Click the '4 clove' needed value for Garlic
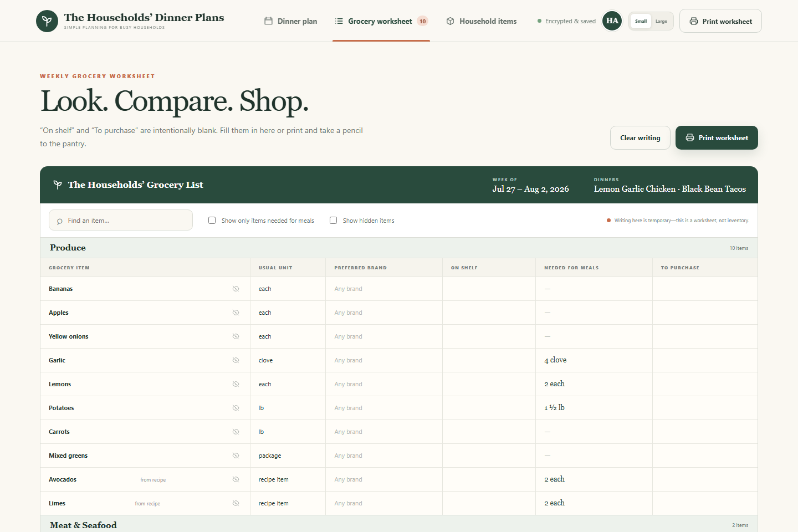The height and width of the screenshot is (532, 798). [555, 360]
